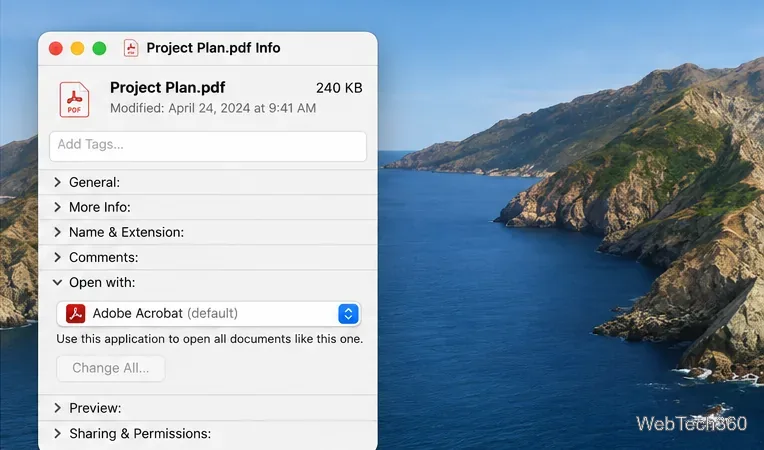Click the Modified date April 24, 2024 text
764x450 pixels.
pos(213,108)
